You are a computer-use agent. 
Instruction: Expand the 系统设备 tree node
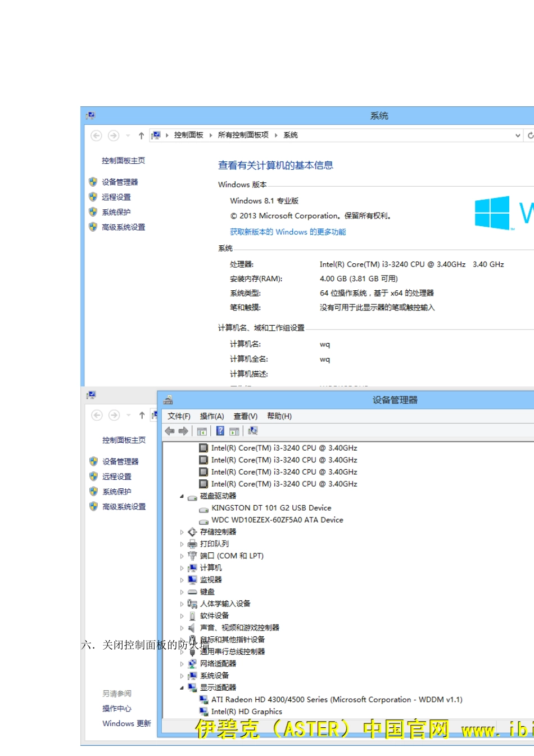pos(182,676)
